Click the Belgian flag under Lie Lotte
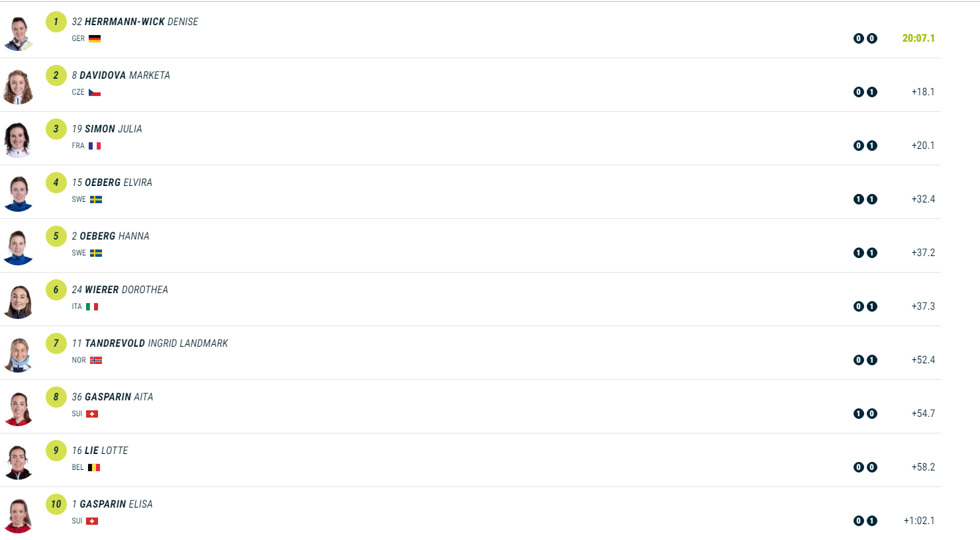The width and height of the screenshot is (980, 540). pos(94,467)
